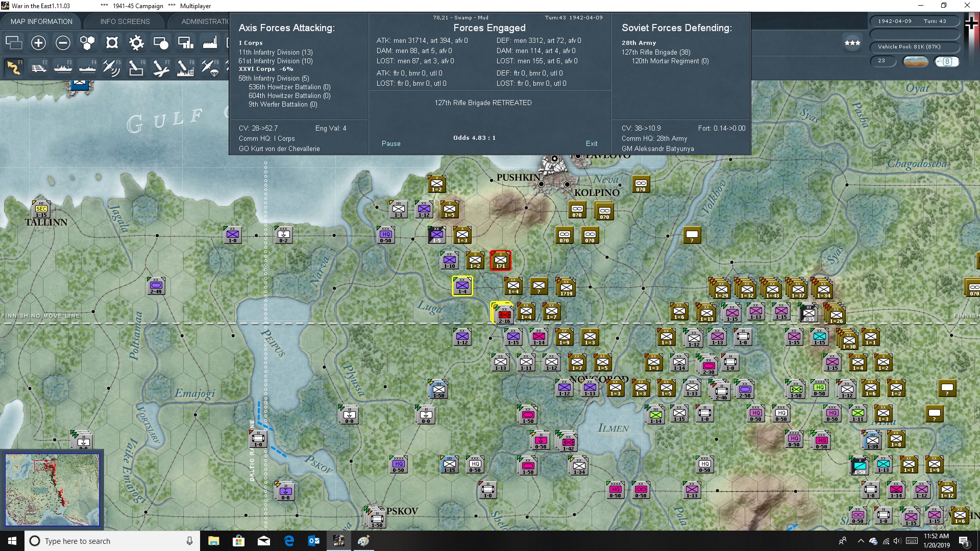Select F9 air transport parachute icon
Screen dimensions: 980x551
210,67
